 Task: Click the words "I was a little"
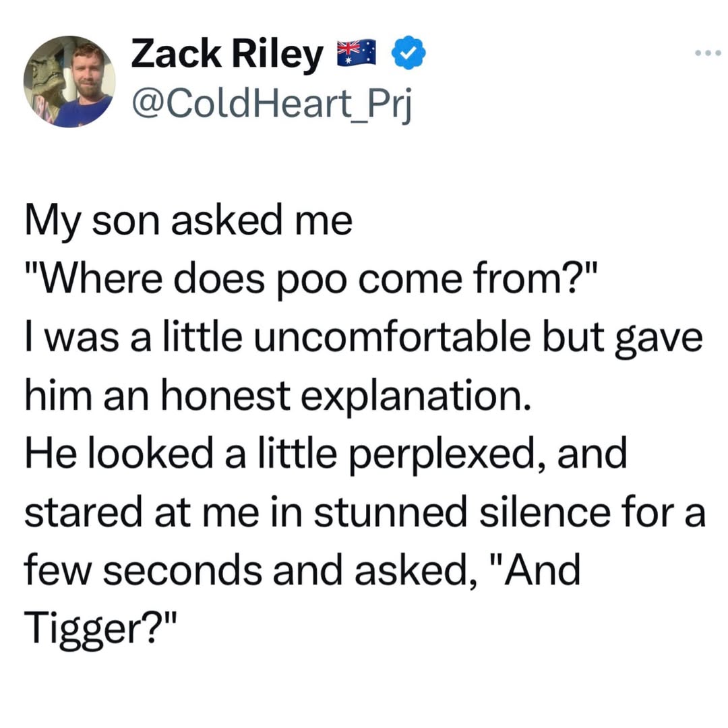pos(133,337)
